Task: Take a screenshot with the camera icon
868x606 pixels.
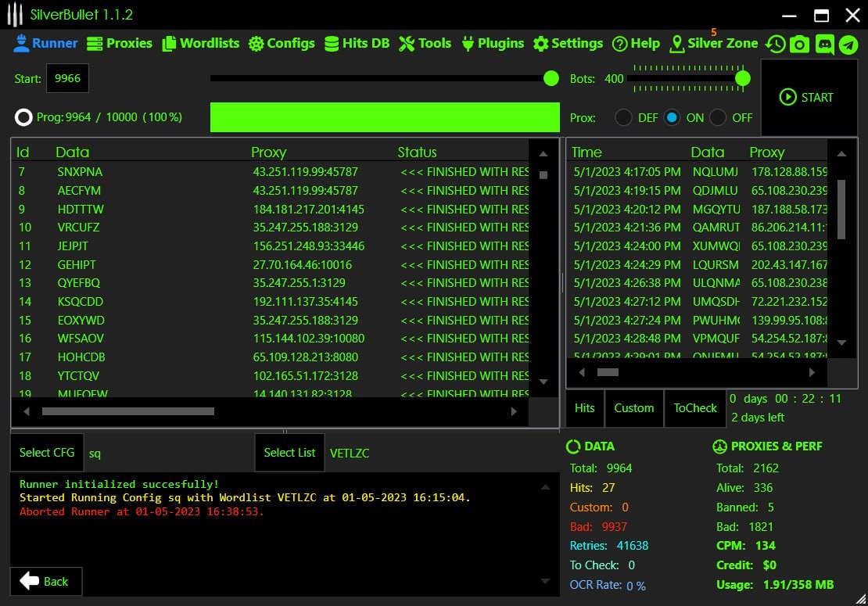Action: click(x=799, y=45)
